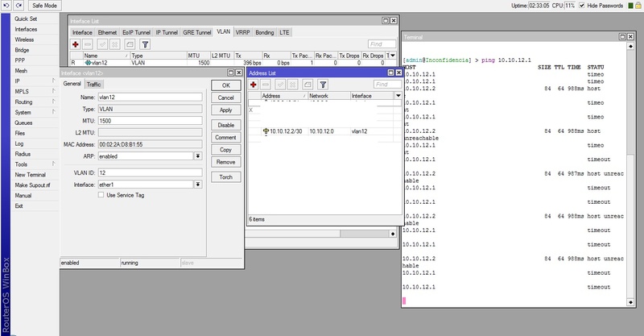
Task: Select the 10.10.12.2/30 address row
Action: [x=324, y=131]
